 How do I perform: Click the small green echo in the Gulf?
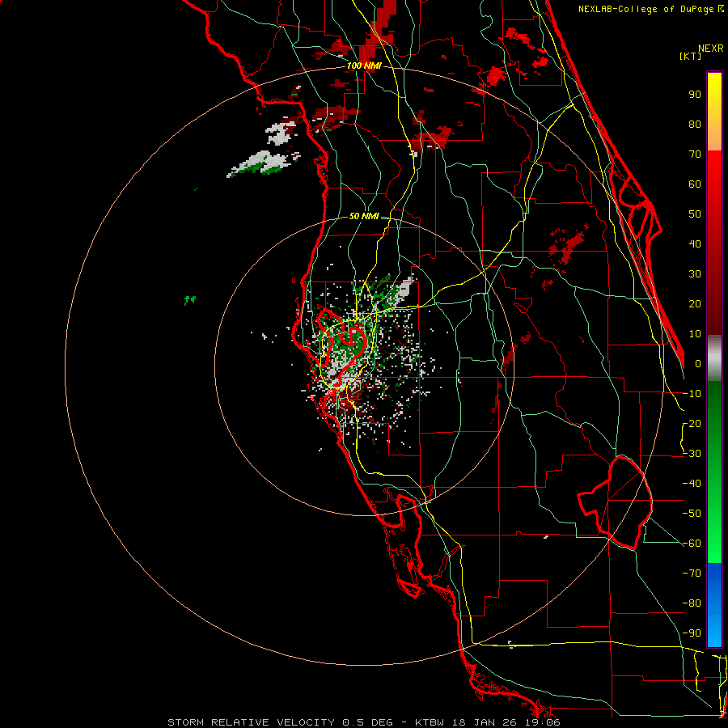(190, 300)
